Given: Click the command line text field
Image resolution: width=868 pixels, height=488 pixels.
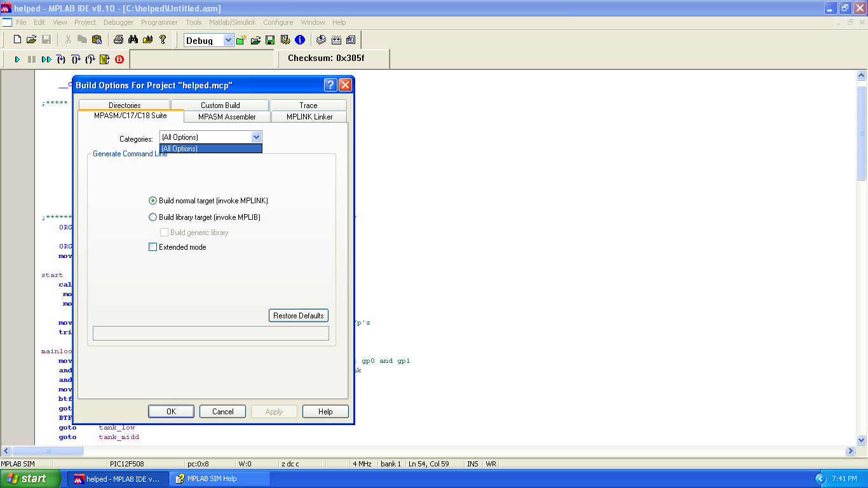Looking at the screenshot, I should pyautogui.click(x=211, y=334).
